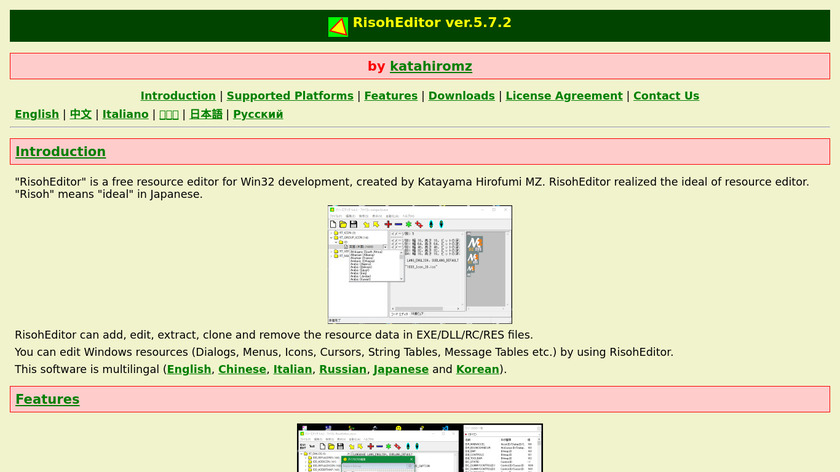Switch page language to Русский

[258, 115]
